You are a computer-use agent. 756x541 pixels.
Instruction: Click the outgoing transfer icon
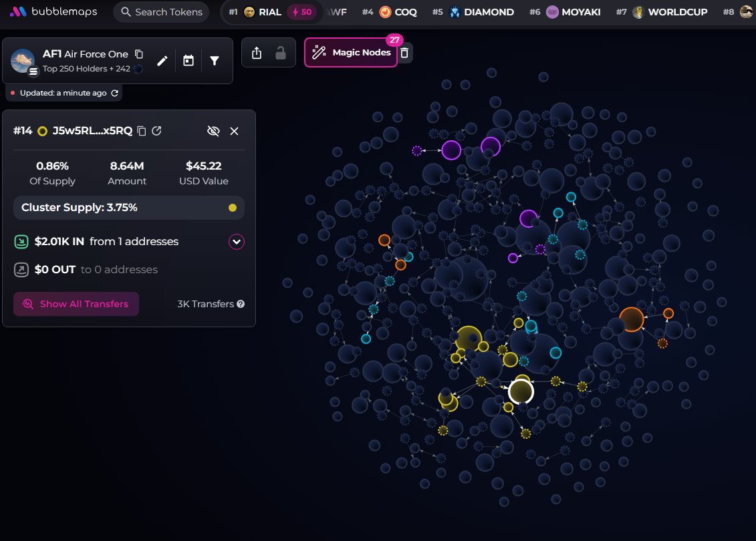point(21,269)
